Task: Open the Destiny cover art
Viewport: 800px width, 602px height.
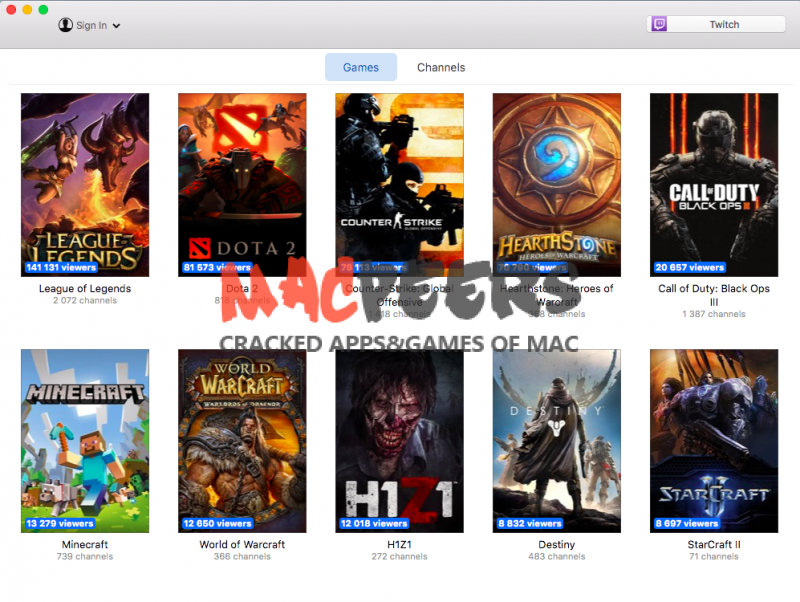Action: click(x=557, y=441)
